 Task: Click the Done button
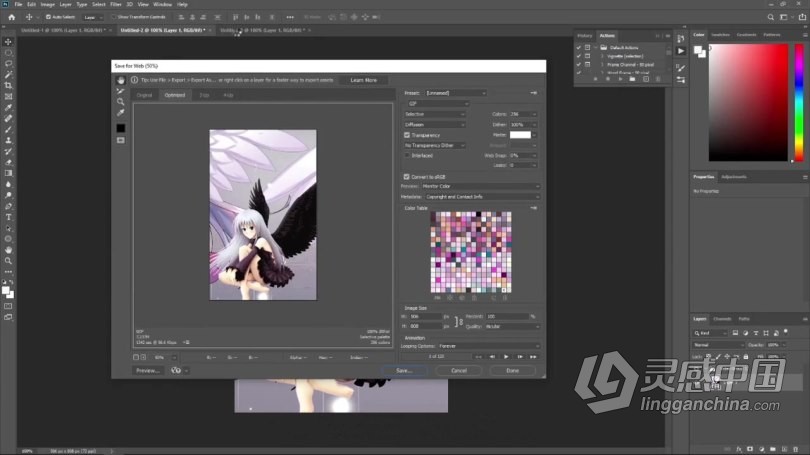(x=512, y=370)
